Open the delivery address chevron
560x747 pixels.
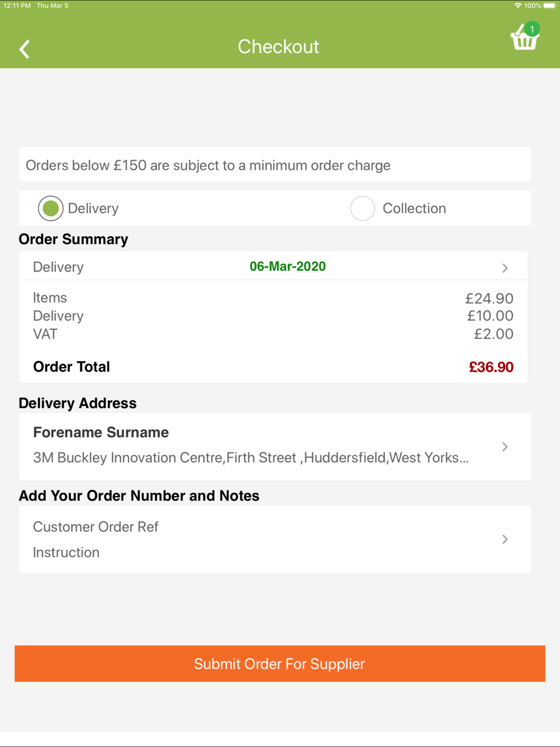click(505, 447)
